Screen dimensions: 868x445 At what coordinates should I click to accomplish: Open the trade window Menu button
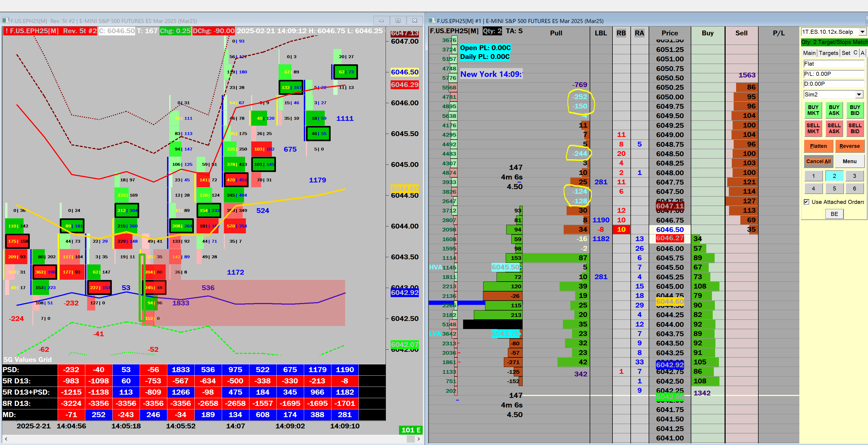pyautogui.click(x=849, y=161)
